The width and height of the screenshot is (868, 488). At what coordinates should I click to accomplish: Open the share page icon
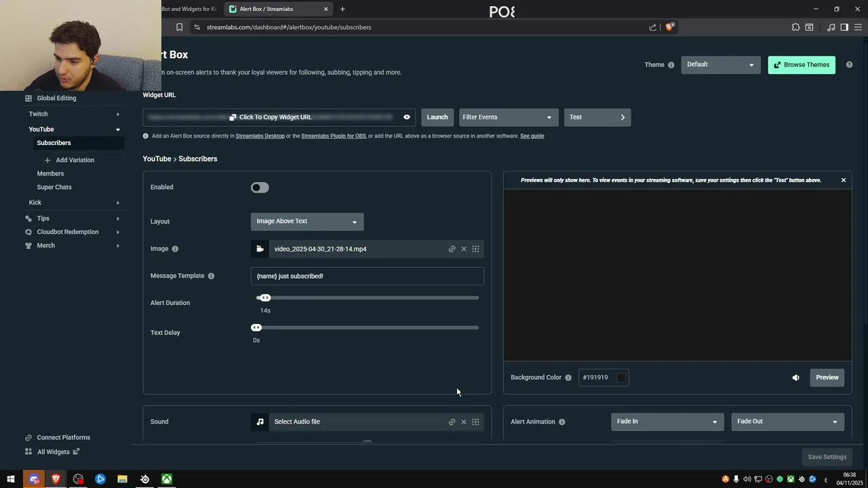[652, 27]
